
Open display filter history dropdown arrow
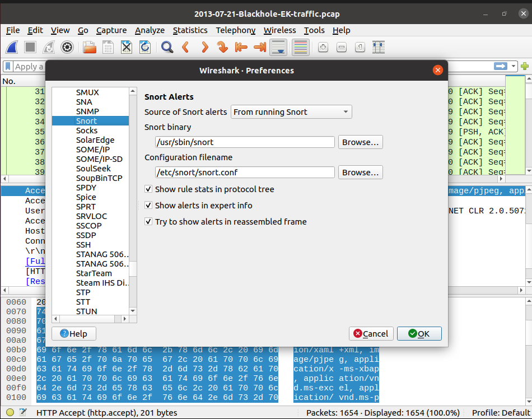514,66
